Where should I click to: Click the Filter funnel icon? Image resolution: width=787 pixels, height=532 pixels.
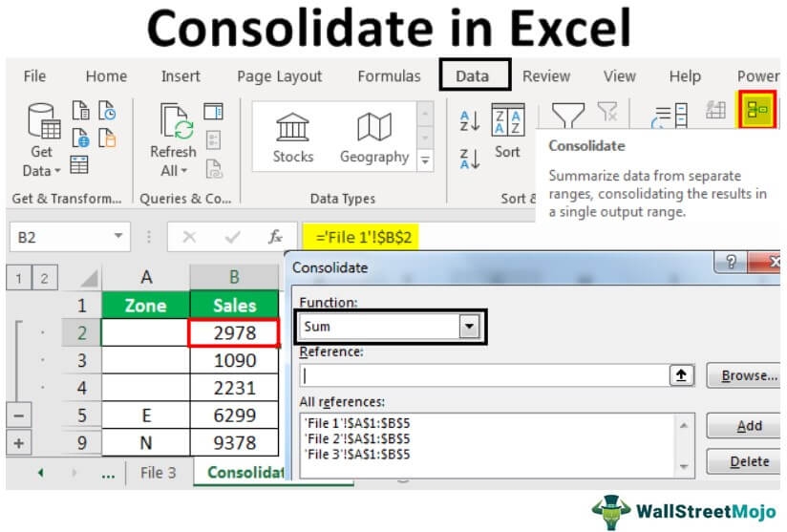click(x=567, y=115)
